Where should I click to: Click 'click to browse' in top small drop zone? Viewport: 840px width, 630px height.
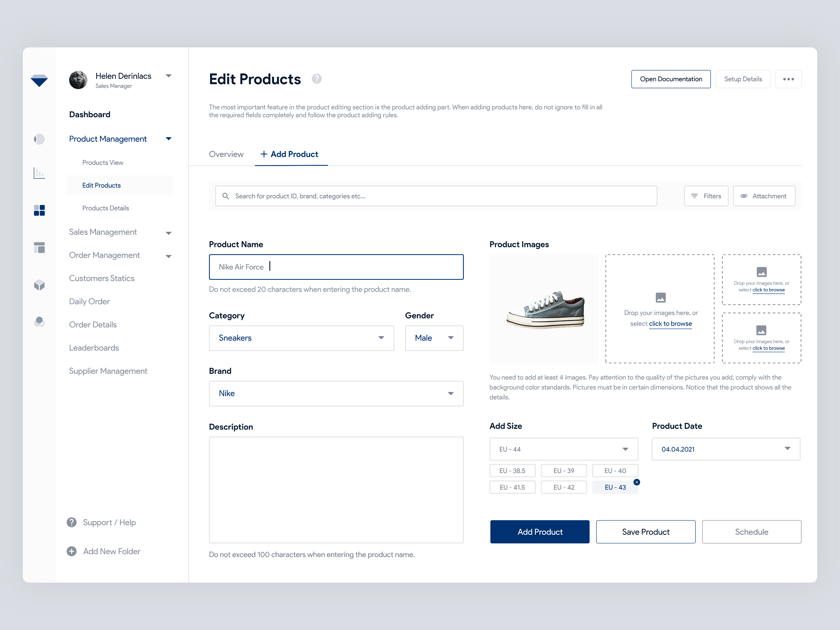coord(769,290)
